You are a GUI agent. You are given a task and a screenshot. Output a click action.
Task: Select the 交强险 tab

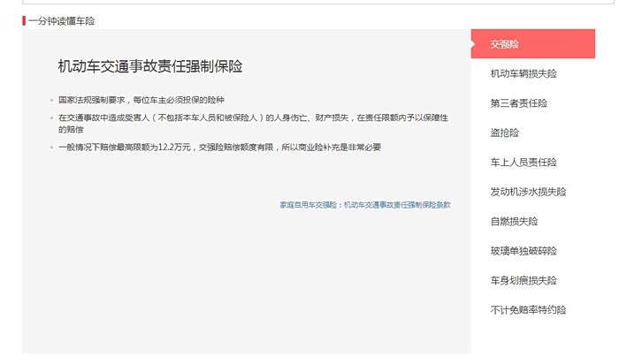pyautogui.click(x=533, y=44)
